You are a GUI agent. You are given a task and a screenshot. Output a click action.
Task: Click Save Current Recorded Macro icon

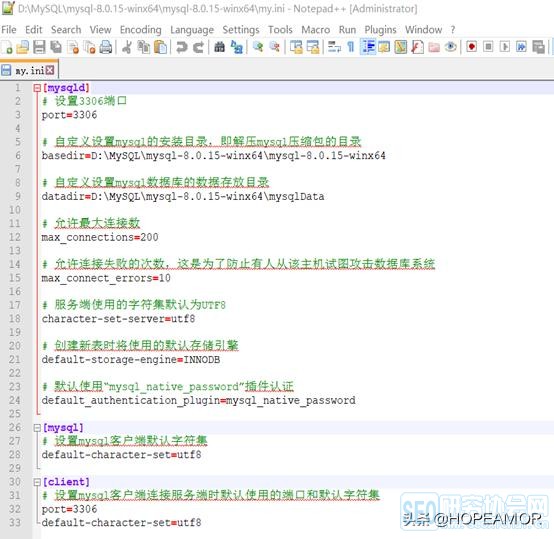538,47
